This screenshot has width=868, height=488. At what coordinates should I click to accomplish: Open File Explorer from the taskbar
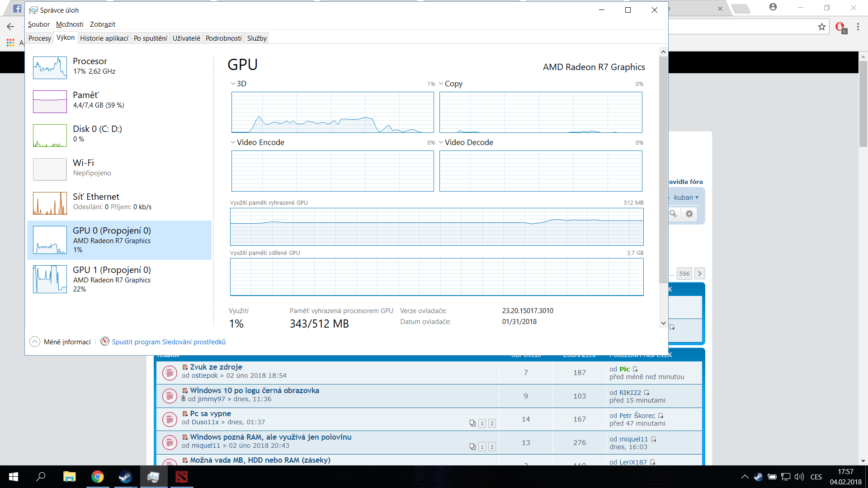pyautogui.click(x=69, y=477)
